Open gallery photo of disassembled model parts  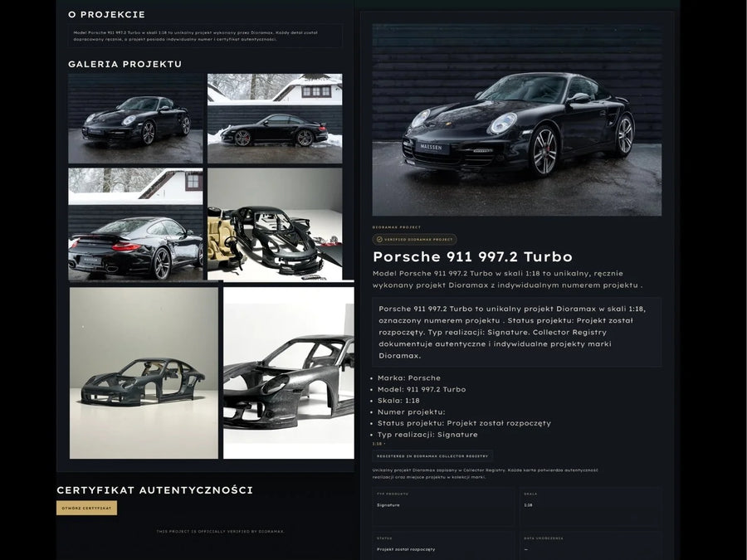(275, 224)
